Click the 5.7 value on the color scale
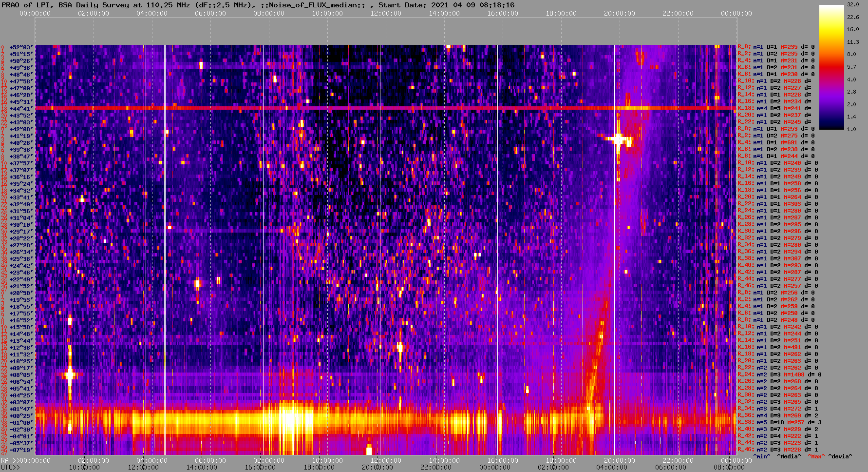This screenshot has height=472, width=868. click(x=851, y=67)
